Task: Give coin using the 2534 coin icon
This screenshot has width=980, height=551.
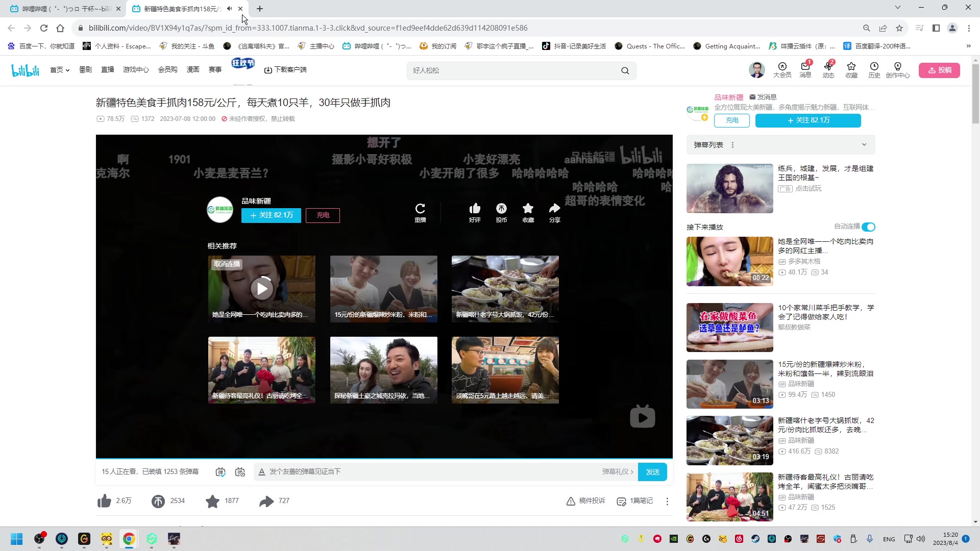Action: (x=158, y=501)
